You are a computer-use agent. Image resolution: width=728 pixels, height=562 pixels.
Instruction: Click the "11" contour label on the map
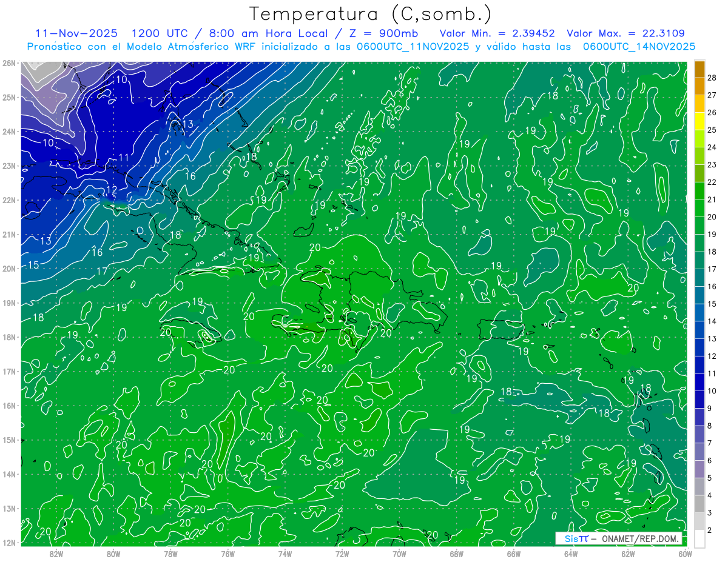pos(124,158)
